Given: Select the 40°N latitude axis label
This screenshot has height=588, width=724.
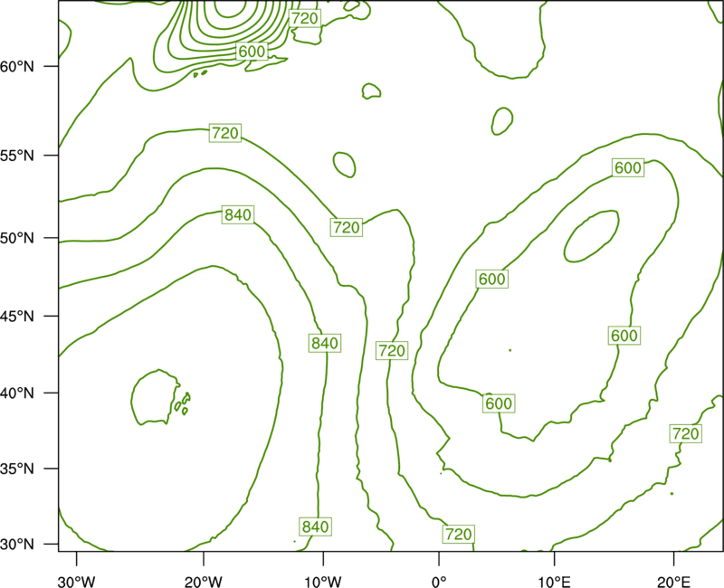Looking at the screenshot, I should pos(17,394).
